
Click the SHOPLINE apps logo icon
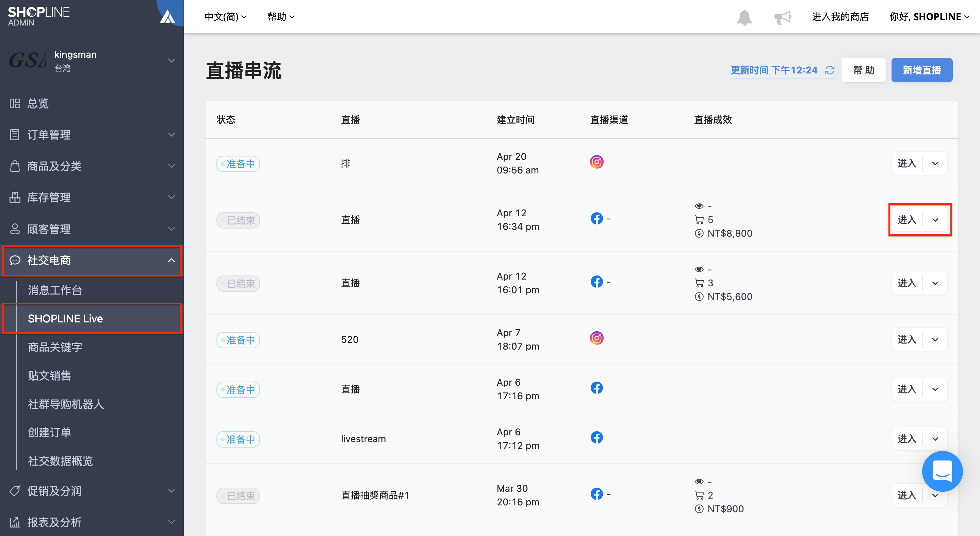point(167,17)
